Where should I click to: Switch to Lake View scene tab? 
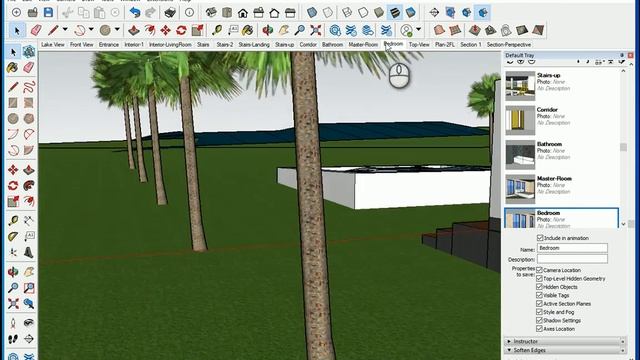pos(53,44)
